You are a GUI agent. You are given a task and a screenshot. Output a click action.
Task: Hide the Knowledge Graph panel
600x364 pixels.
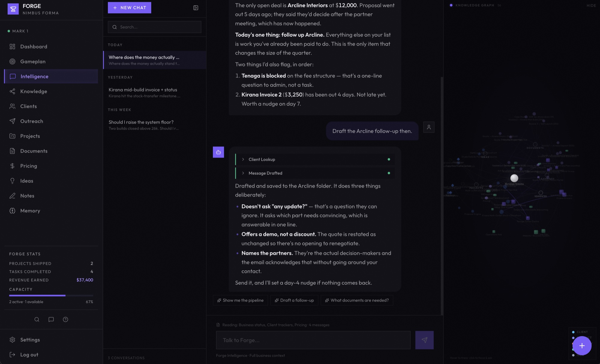591,5
